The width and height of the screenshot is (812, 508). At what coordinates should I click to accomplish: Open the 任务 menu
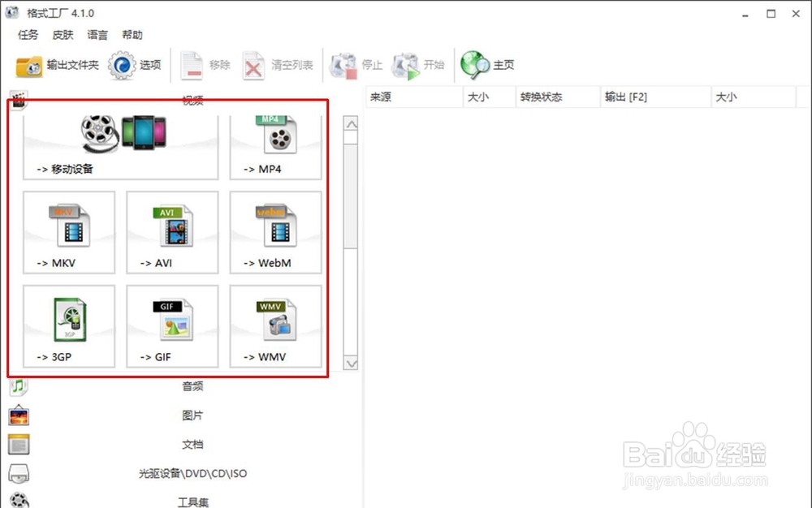point(27,35)
